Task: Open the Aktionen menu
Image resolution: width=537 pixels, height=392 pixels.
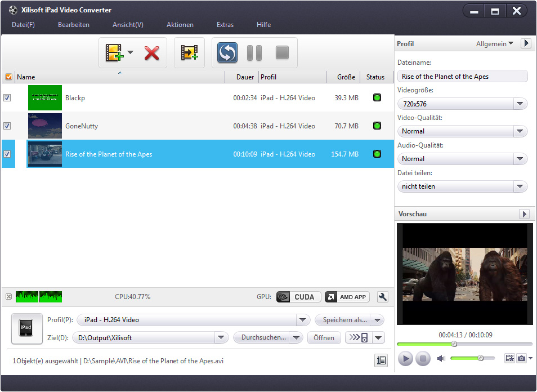Action: 180,25
